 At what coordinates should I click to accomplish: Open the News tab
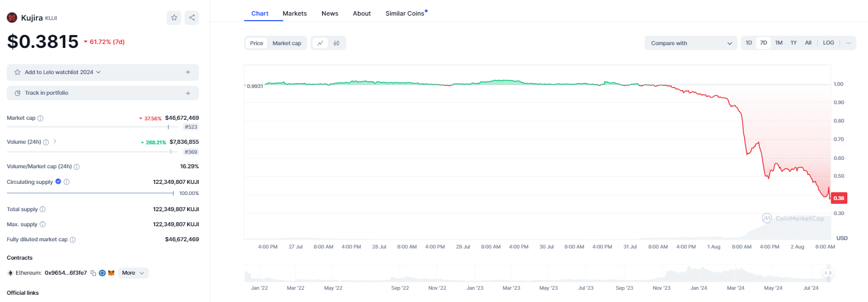[330, 13]
